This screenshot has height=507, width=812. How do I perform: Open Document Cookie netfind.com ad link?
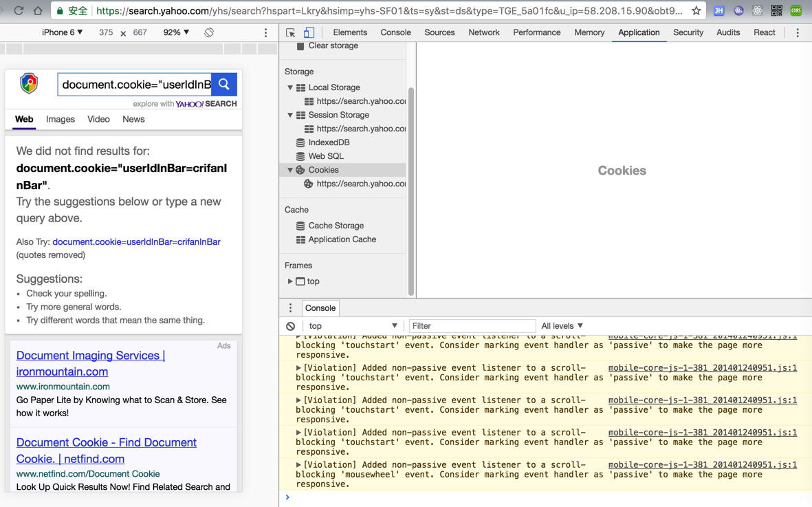click(106, 451)
